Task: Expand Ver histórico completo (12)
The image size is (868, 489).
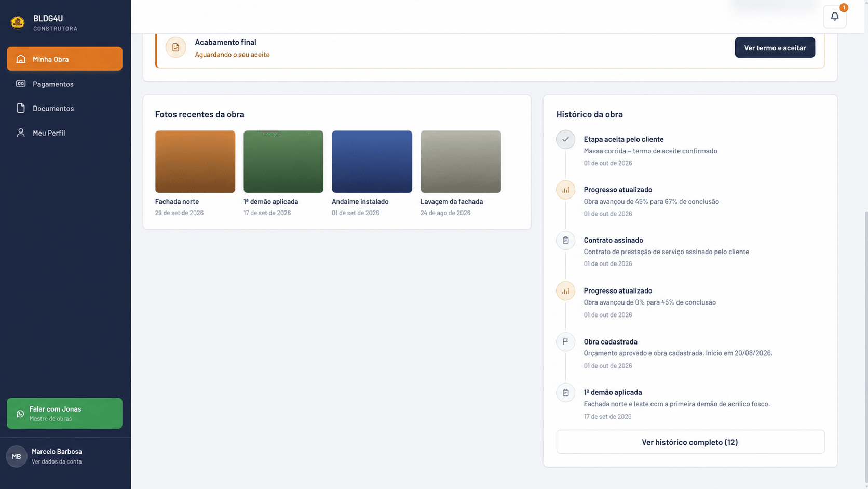Action: coord(690,442)
